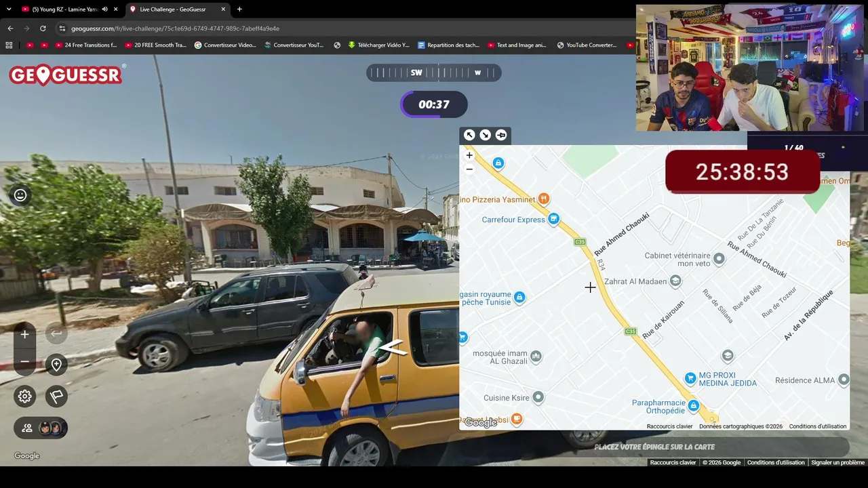Click the school marker below Rue de Siliana
This screenshot has height=488, width=868.
coord(728,355)
